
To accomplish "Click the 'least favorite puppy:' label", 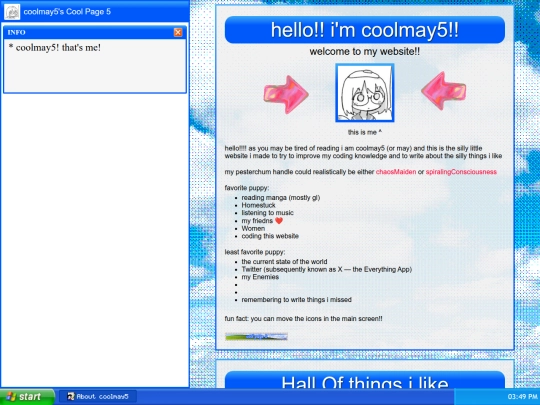I will tap(255, 252).
